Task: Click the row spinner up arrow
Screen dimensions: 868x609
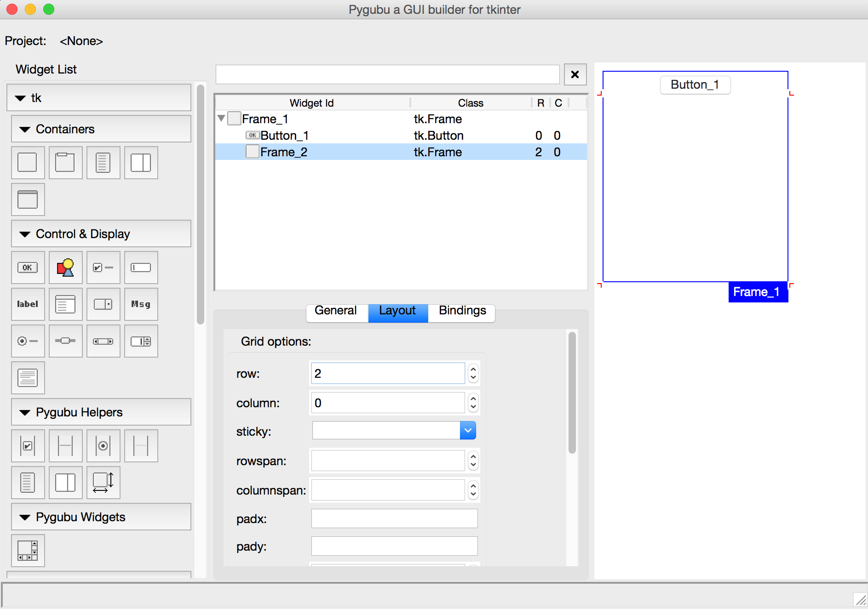Action: pos(473,369)
